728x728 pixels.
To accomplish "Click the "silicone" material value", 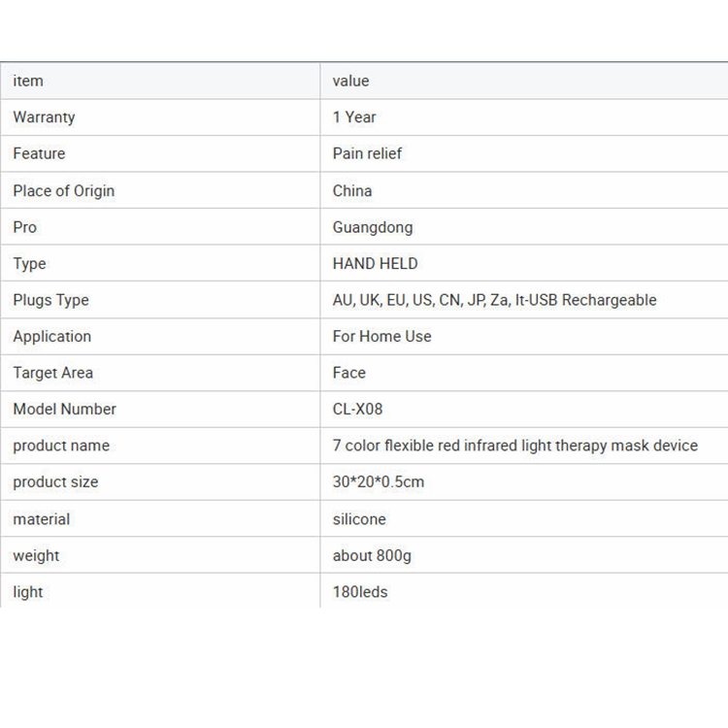I will (359, 519).
